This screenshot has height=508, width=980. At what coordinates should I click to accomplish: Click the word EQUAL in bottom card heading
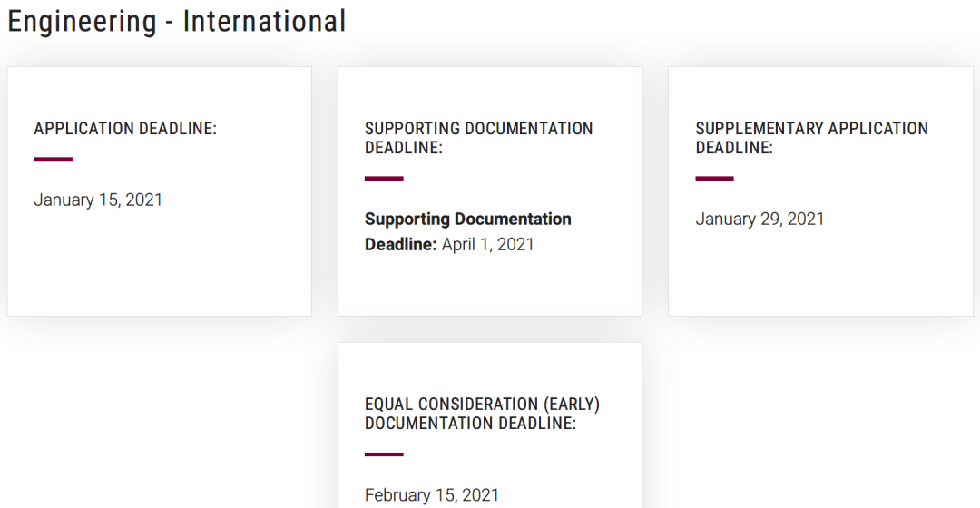[x=388, y=405]
